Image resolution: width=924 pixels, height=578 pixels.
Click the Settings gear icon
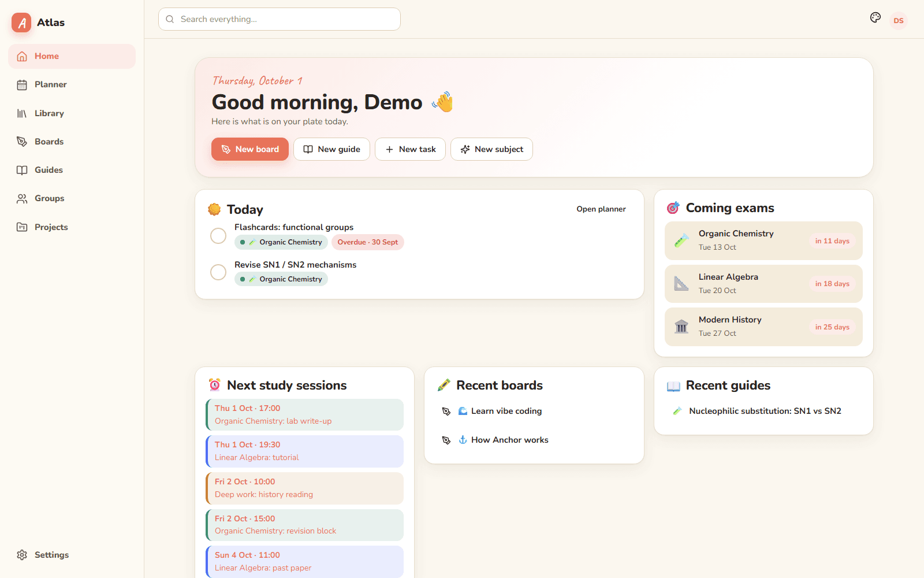coord(22,555)
